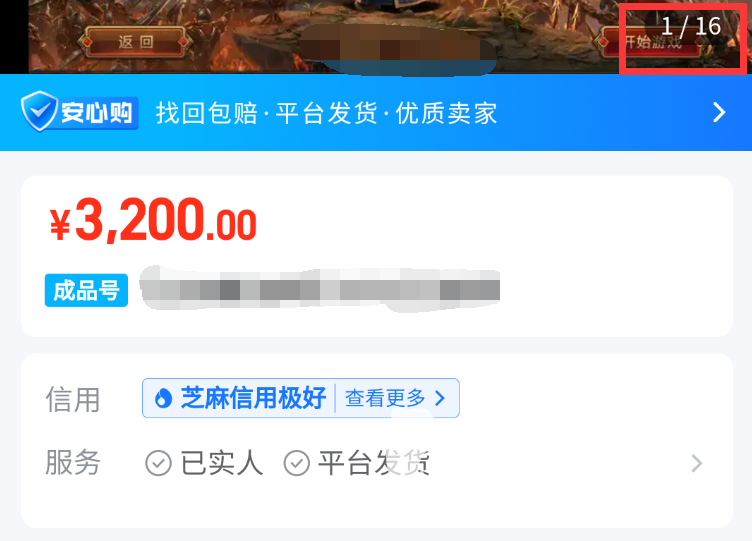Click the blurred product title text
This screenshot has height=541, width=752.
click(x=320, y=289)
